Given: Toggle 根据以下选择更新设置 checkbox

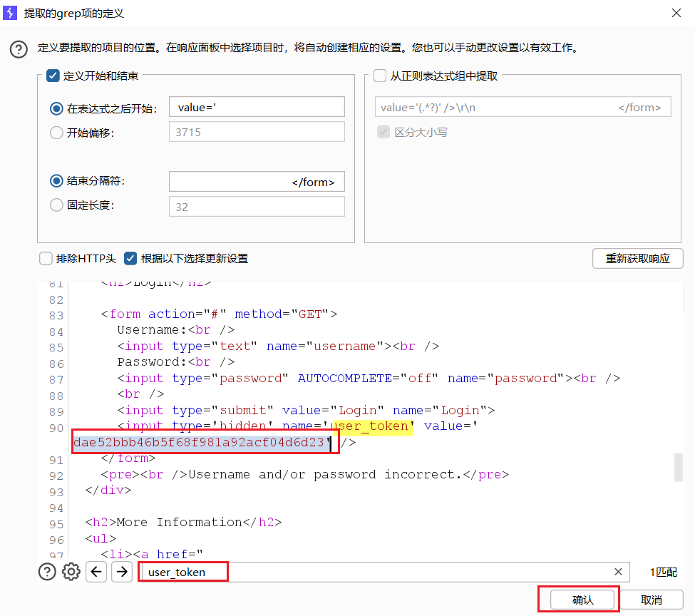Looking at the screenshot, I should (130, 258).
